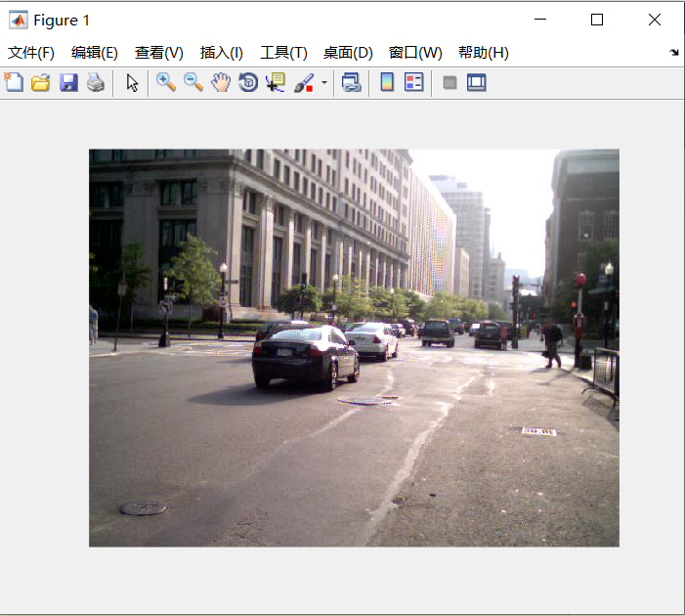Screen dimensions: 685x616
Task: Open the 插入(I) menu
Action: click(x=222, y=53)
